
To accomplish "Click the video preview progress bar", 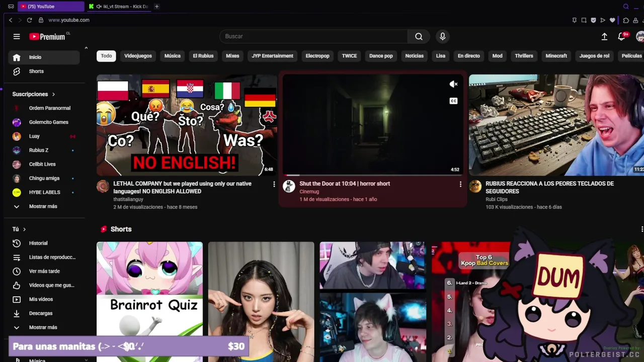I will [x=373, y=175].
